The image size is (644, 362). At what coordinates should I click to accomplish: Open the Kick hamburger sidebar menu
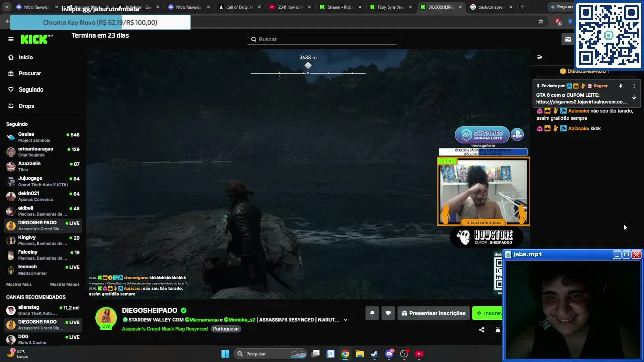[x=11, y=39]
